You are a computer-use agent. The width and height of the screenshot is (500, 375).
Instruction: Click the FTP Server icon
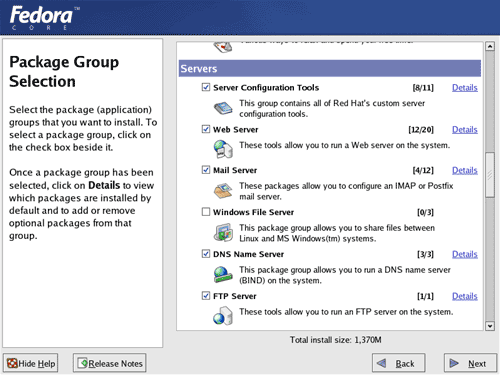pos(223,316)
